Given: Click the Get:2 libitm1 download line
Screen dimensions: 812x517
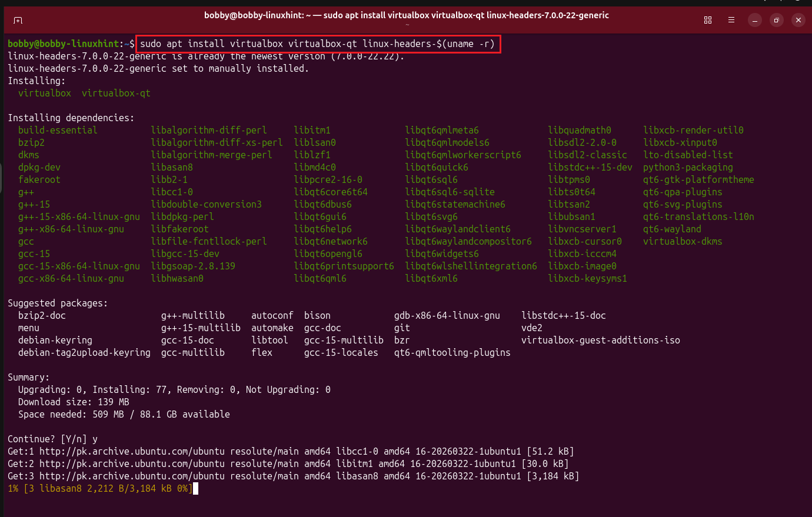Looking at the screenshot, I should (x=288, y=463).
